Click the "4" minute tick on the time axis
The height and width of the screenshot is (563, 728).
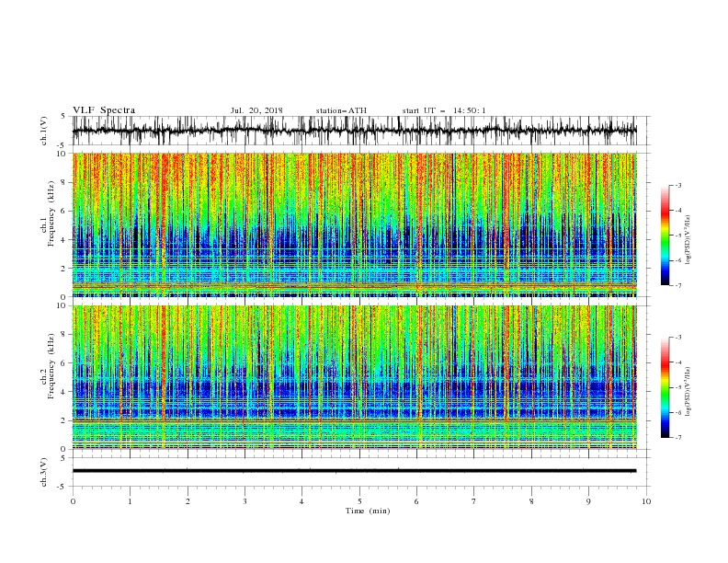coord(301,501)
